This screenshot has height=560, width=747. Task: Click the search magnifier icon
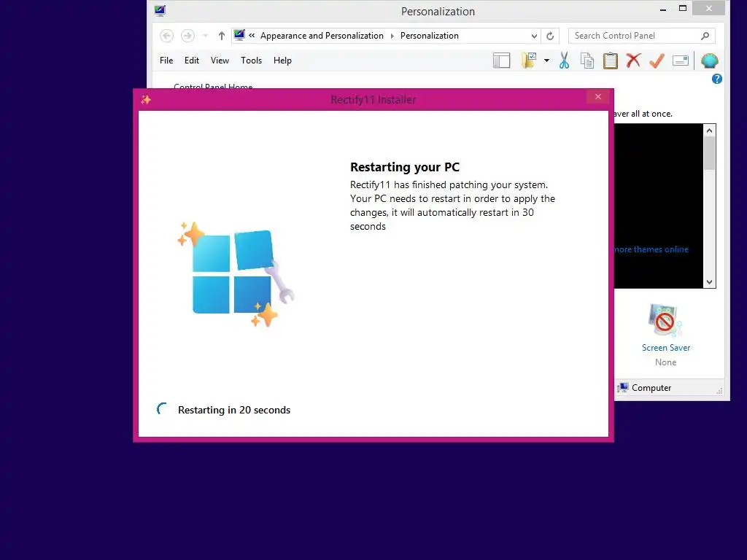[705, 36]
